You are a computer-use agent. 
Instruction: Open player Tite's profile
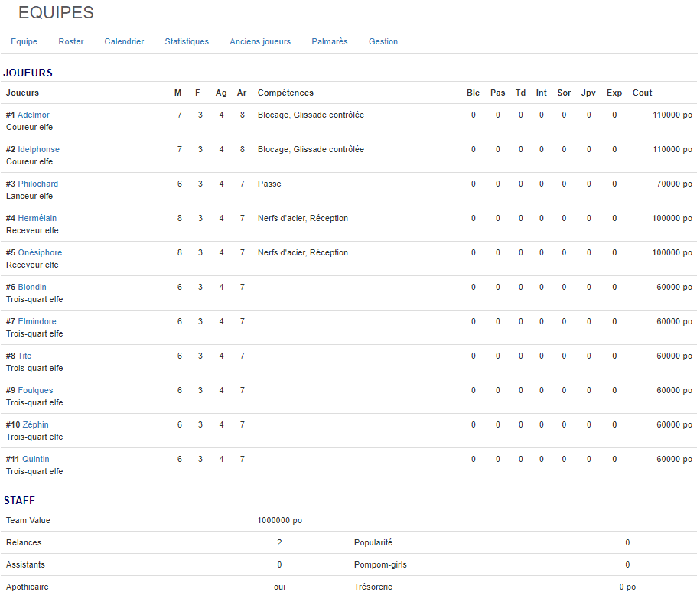coord(25,356)
